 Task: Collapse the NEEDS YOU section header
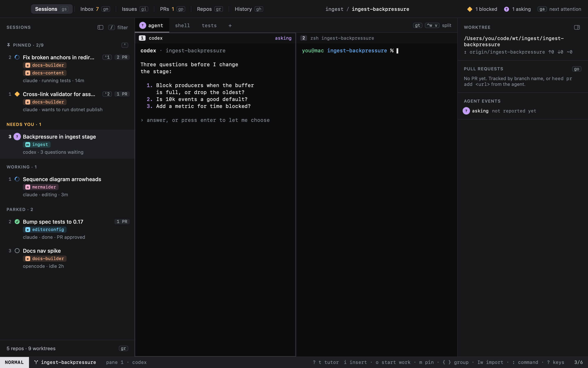click(24, 124)
